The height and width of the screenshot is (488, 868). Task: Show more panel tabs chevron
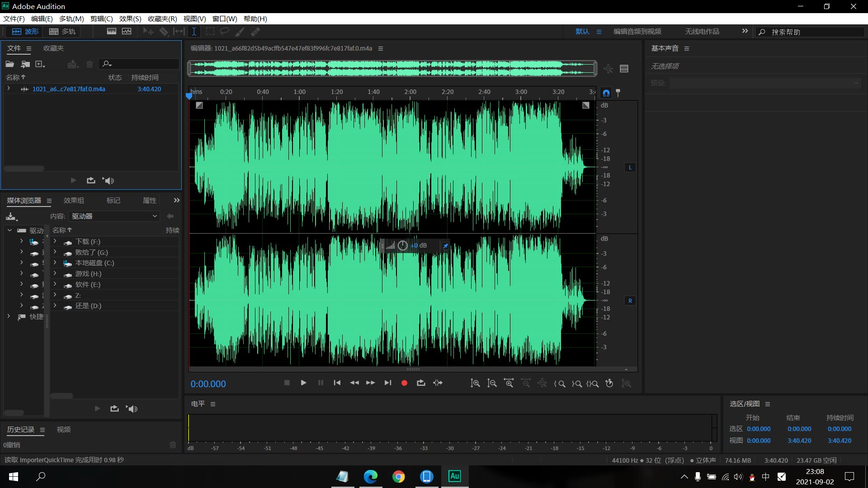177,200
